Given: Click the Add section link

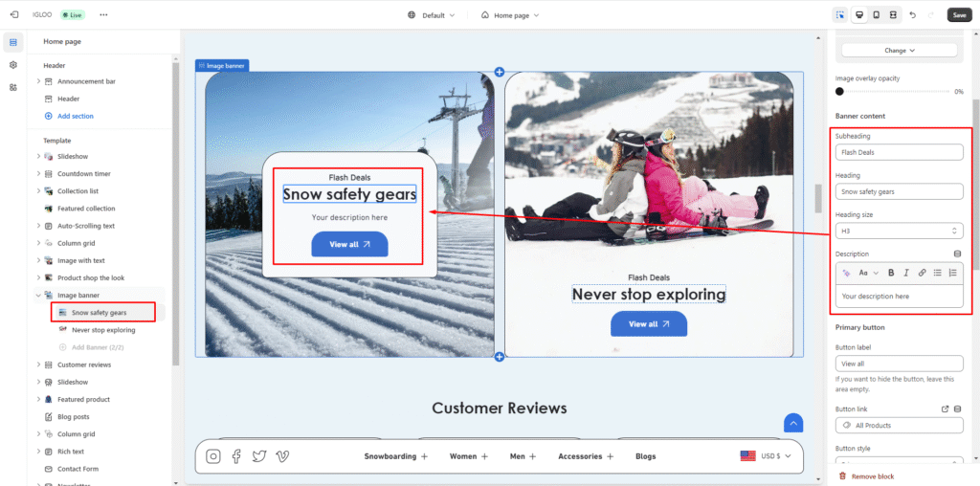Looking at the screenshot, I should pyautogui.click(x=75, y=116).
